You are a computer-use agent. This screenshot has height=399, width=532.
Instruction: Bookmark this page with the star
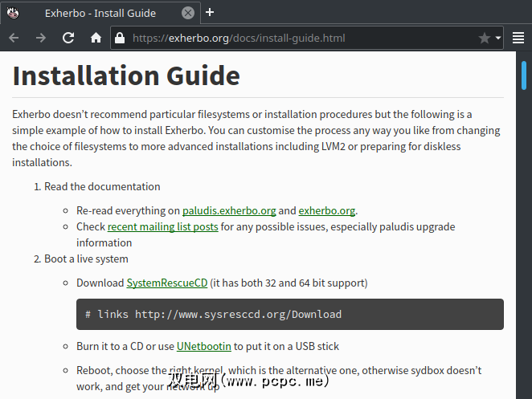coord(484,38)
